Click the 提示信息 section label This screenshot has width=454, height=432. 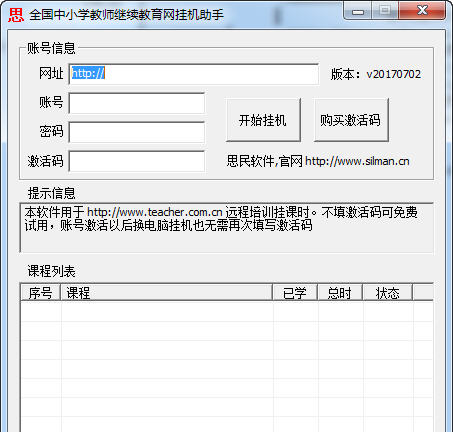[x=52, y=193]
